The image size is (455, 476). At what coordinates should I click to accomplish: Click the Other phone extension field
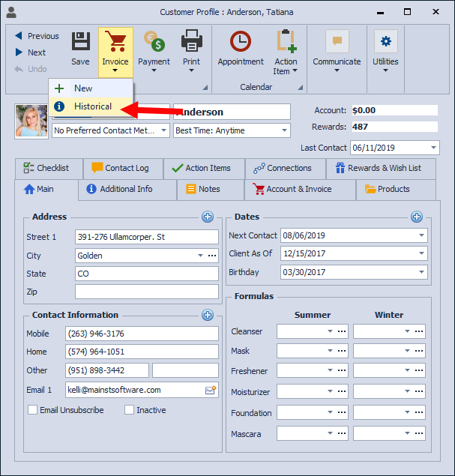pos(185,370)
